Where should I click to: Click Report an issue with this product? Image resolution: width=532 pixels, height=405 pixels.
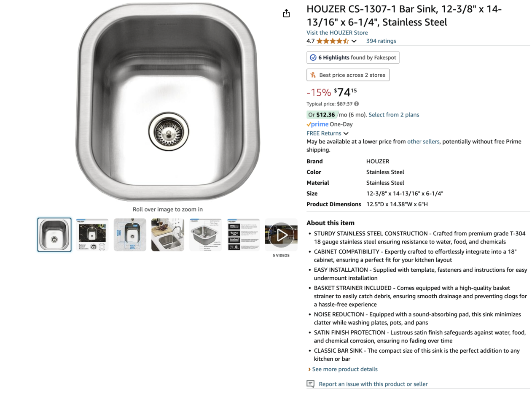[373, 384]
